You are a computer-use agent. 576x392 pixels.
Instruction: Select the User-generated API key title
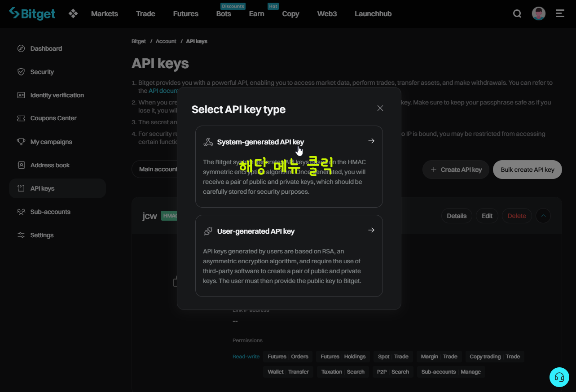click(x=256, y=231)
